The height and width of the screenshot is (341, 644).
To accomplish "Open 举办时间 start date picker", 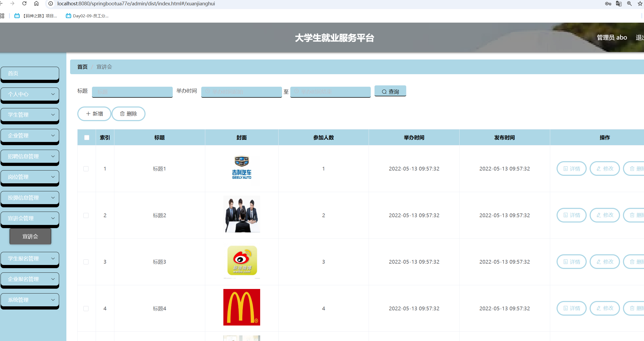I will (241, 92).
